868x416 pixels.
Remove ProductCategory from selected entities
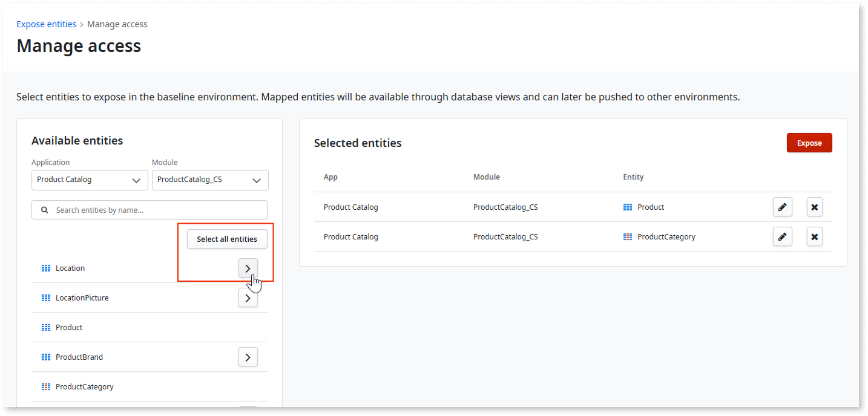[x=814, y=236]
